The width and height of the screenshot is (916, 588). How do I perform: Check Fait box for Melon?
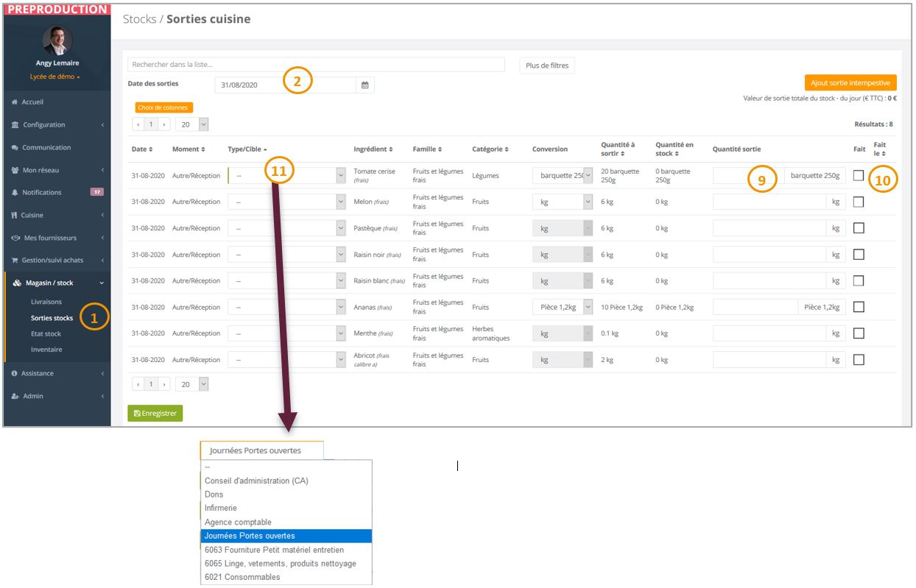pyautogui.click(x=859, y=202)
